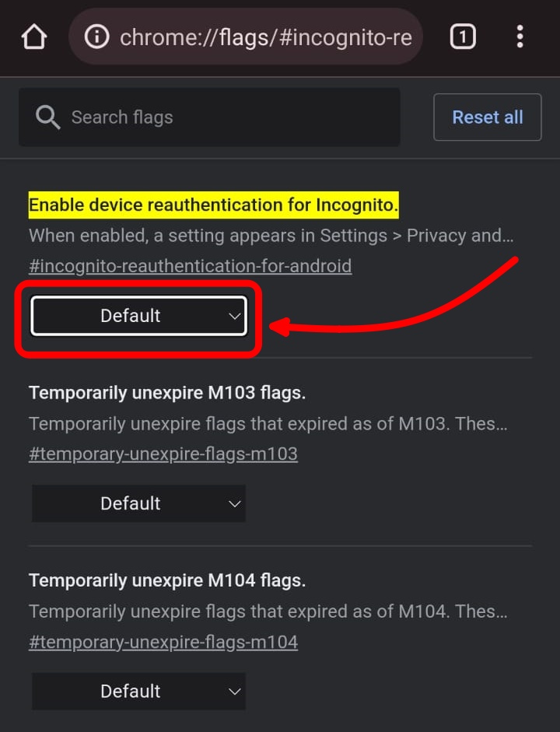Focus the Search flags text field

[x=233, y=117]
